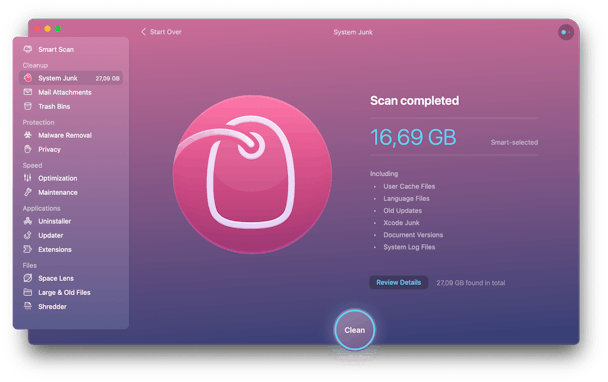The height and width of the screenshot is (382, 608).
Task: Click the Shredder icon in Files
Action: 28,306
